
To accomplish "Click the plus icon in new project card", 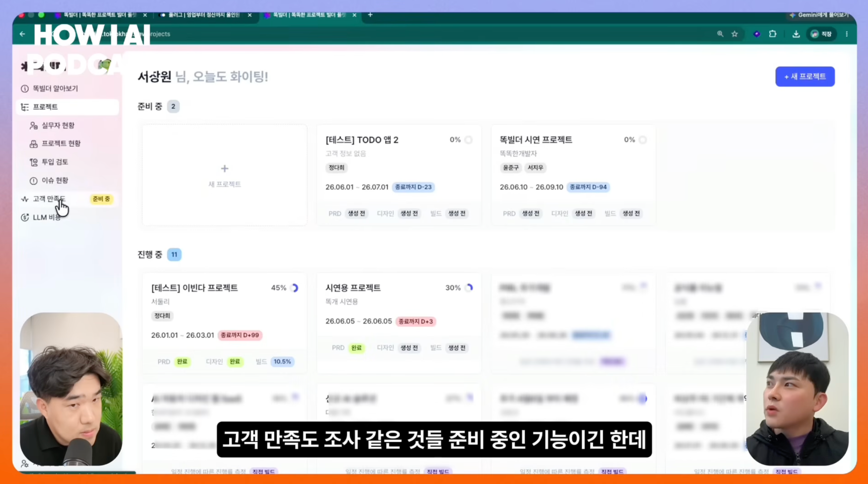I will [x=225, y=169].
